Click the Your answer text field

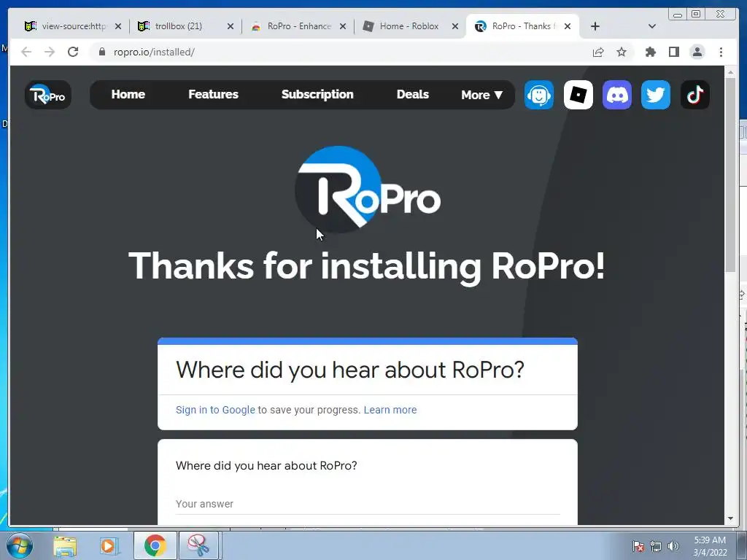(368, 504)
